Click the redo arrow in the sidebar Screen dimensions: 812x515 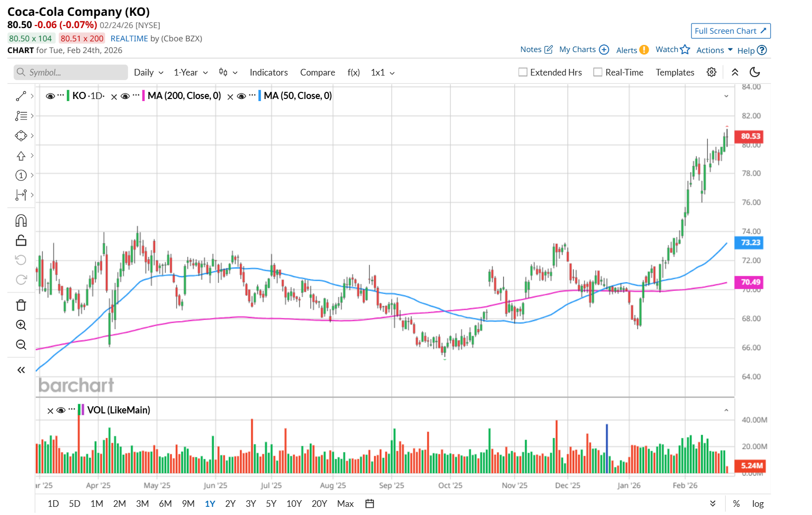21,280
